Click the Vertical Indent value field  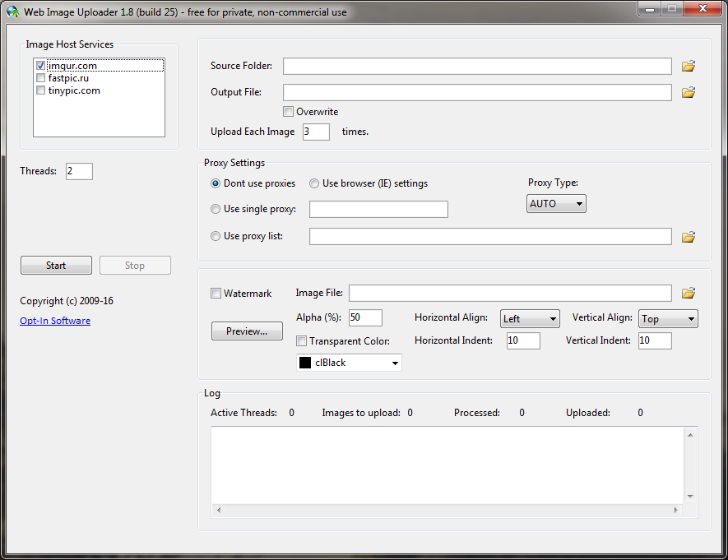(655, 341)
